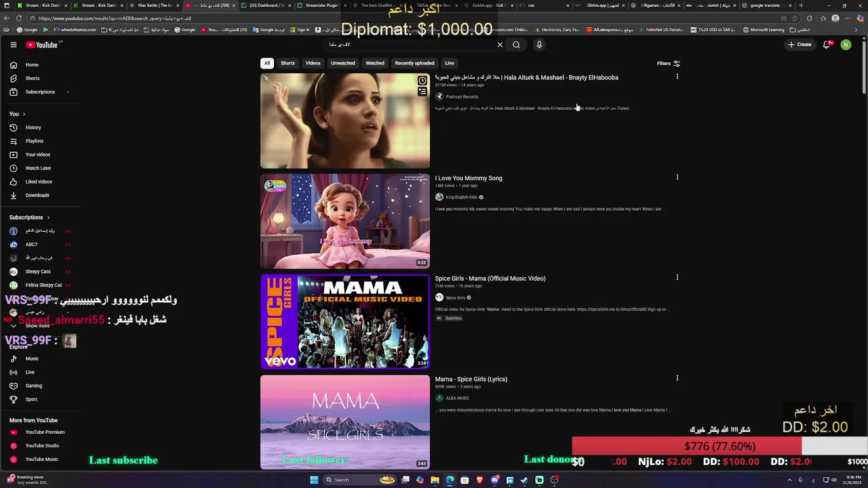Start voice search with microphone icon
Screen dimensions: 868x488
[539, 45]
